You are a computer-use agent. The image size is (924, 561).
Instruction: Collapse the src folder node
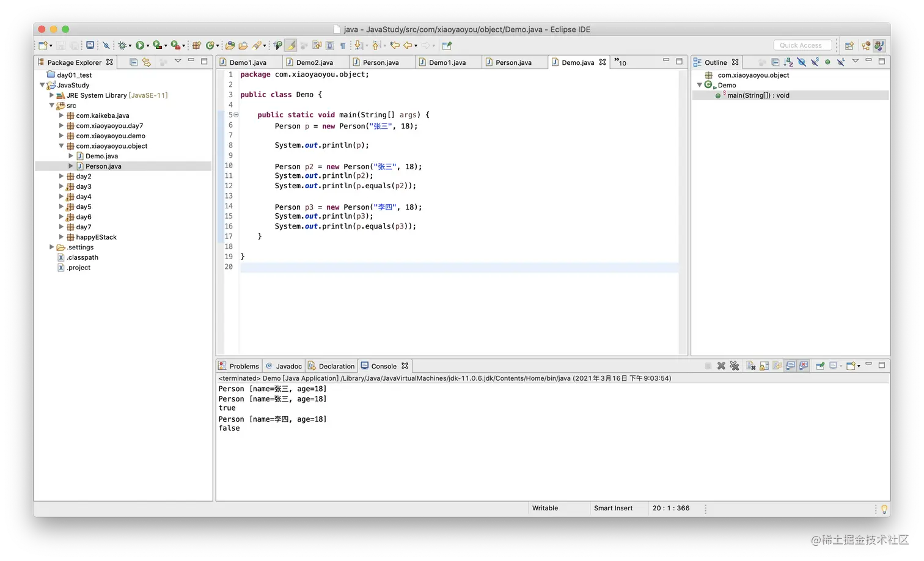[52, 105]
